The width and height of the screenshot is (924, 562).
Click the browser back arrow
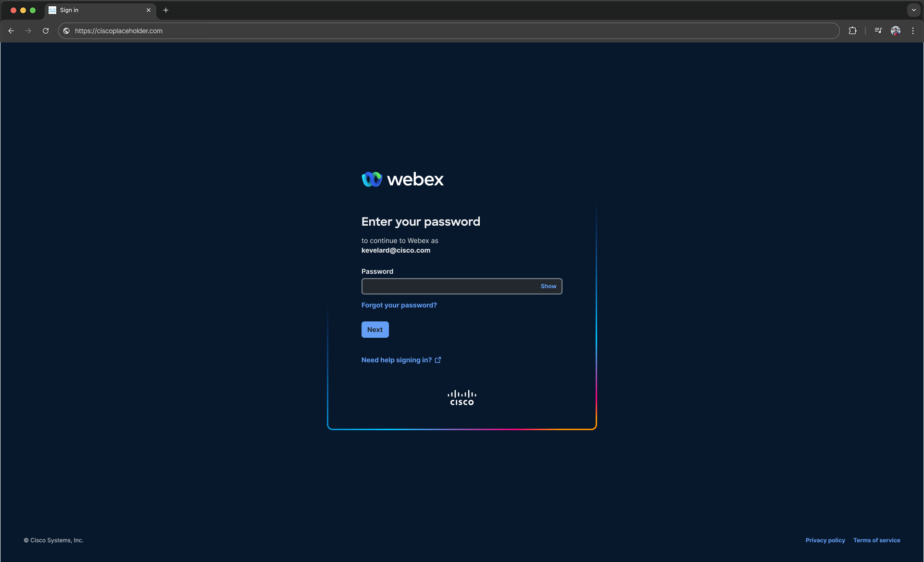click(11, 31)
